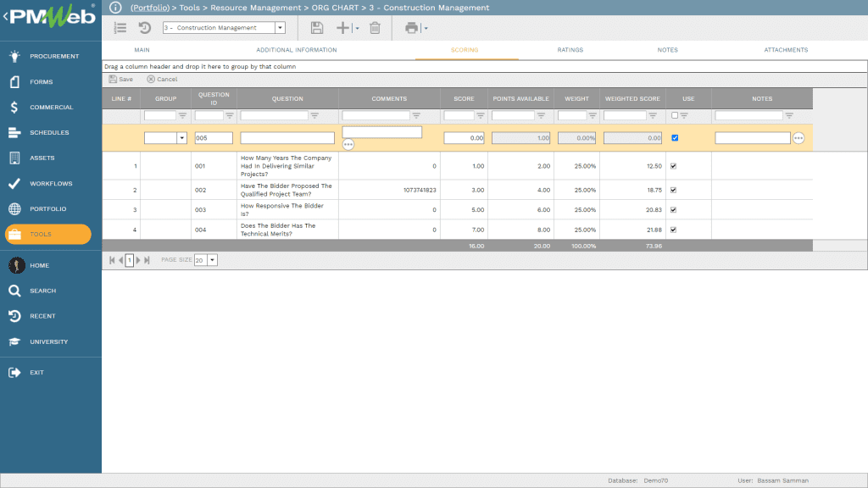
Task: Switch to the Attachments tab
Action: pos(786,50)
